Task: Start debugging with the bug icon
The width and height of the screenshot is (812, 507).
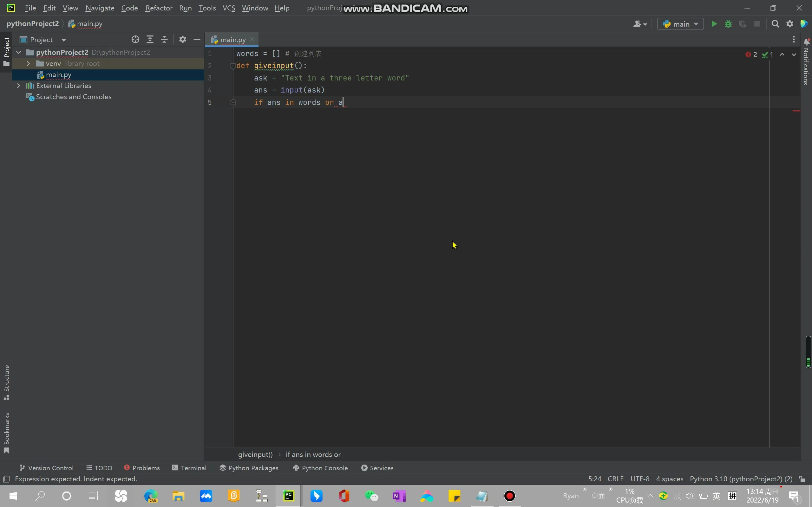Action: (x=728, y=24)
